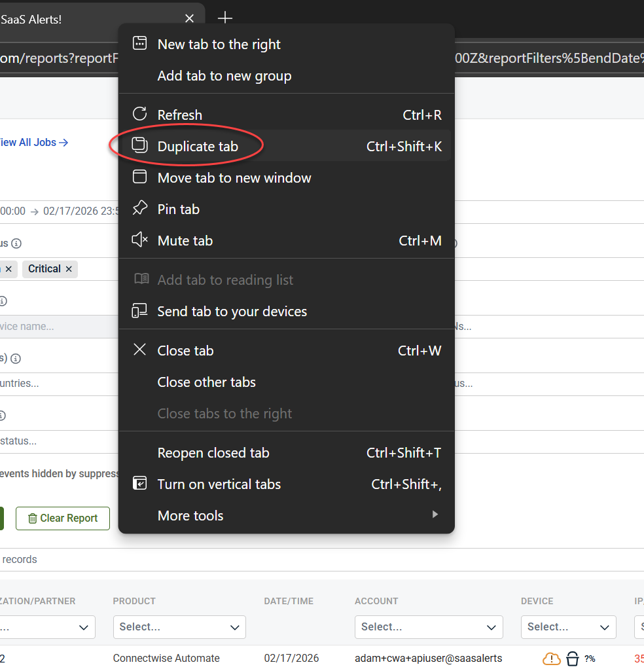Click the Duplicate tab icon

tap(139, 146)
